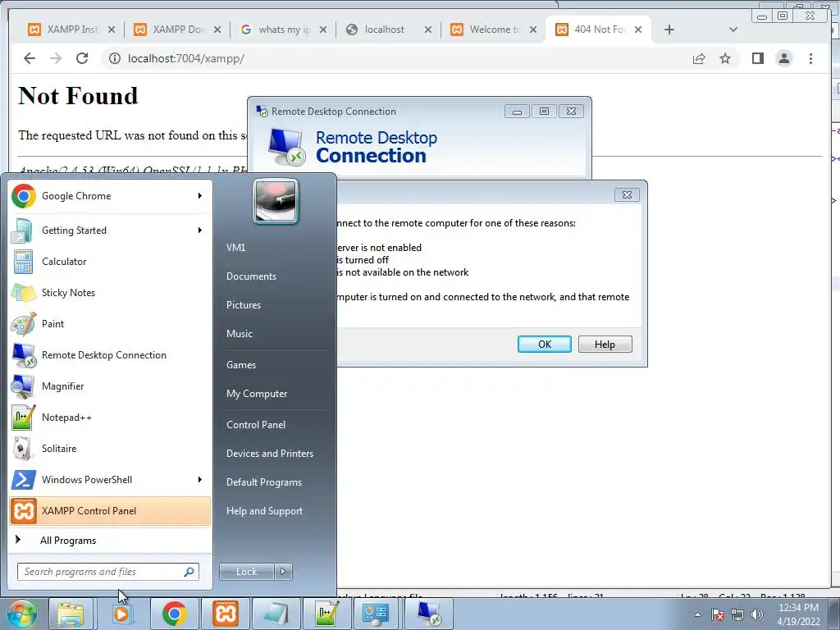Launch Solitaire from Start menu
The height and width of the screenshot is (630, 840).
pyautogui.click(x=110, y=449)
